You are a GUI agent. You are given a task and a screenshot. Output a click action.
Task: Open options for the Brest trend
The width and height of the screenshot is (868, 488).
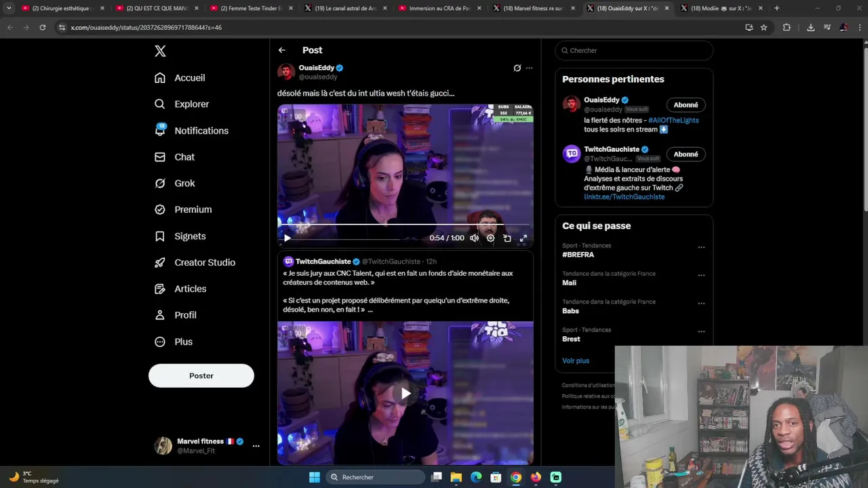click(x=701, y=331)
